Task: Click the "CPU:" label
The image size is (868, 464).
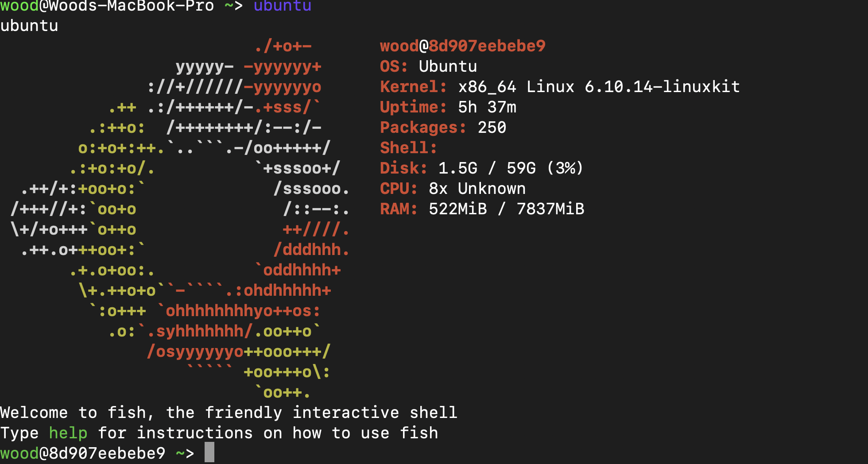Action: 398,189
